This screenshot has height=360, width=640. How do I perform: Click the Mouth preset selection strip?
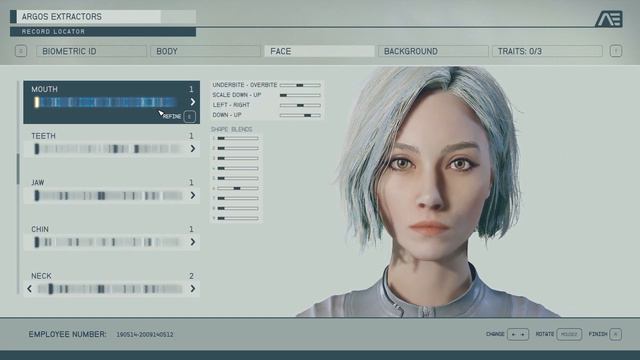click(106, 102)
